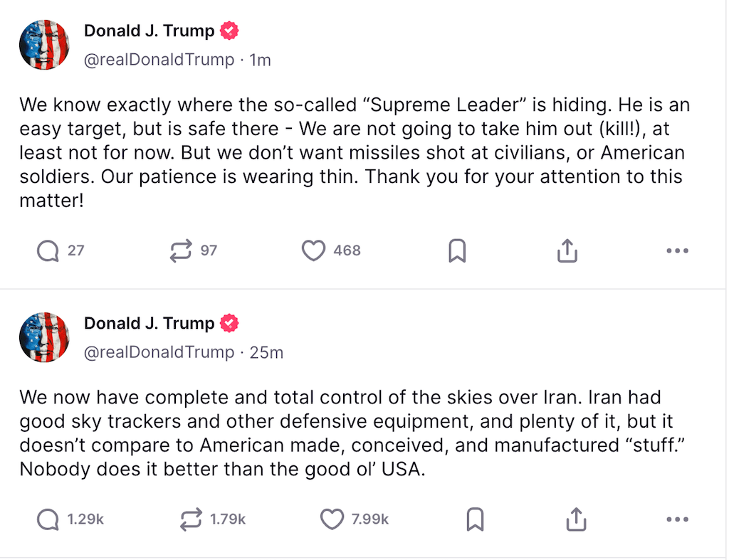Share the Supreme Leader post
Image resolution: width=729 pixels, height=560 pixels.
[x=567, y=250]
